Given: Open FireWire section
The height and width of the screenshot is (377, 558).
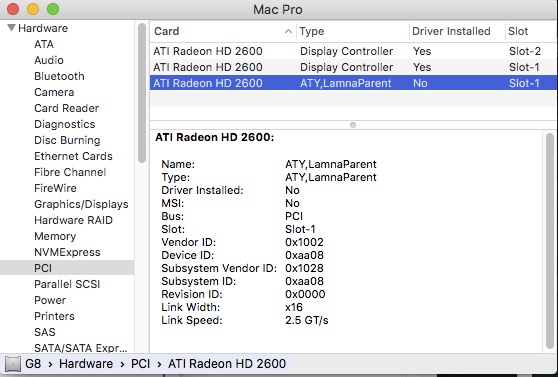Looking at the screenshot, I should pyautogui.click(x=55, y=188).
